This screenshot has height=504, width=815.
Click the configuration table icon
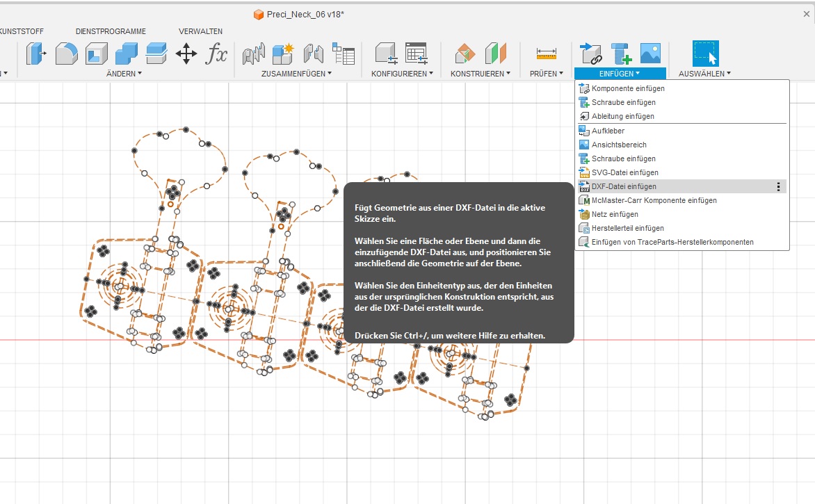[x=417, y=54]
